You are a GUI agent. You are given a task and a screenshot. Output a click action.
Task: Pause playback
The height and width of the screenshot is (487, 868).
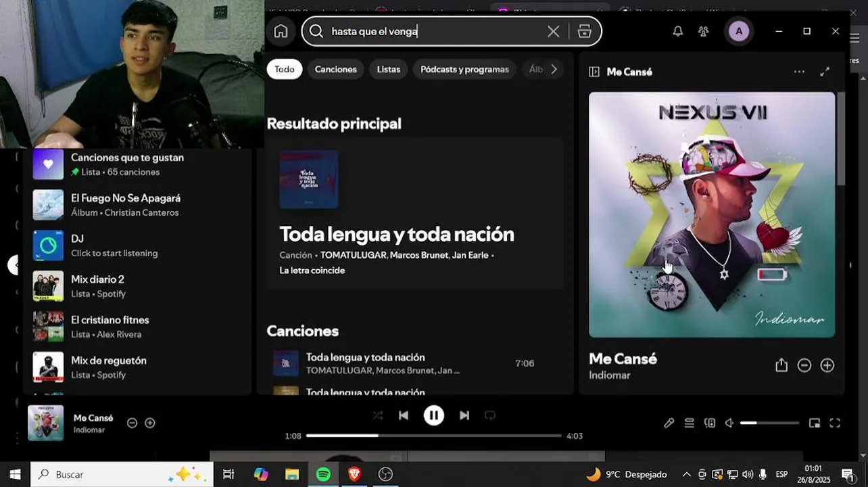point(434,415)
